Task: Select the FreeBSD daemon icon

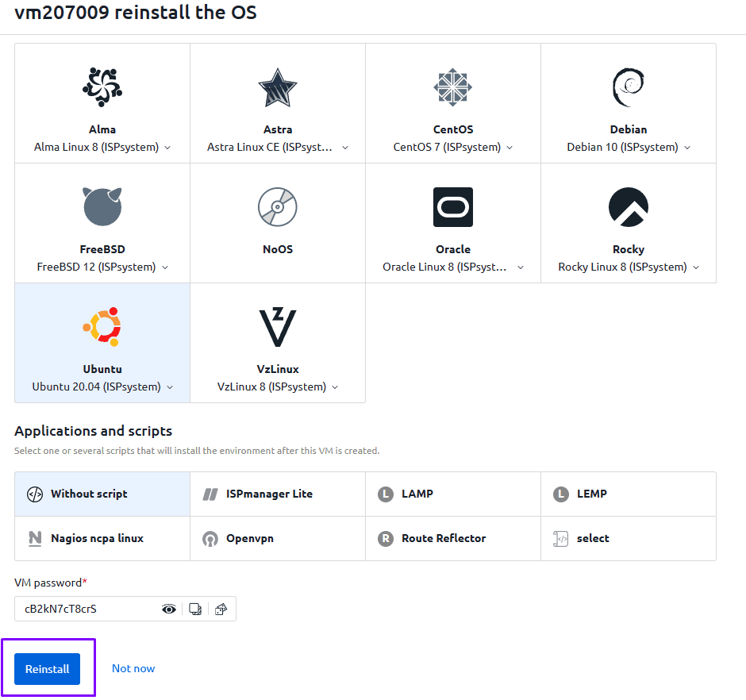Action: pos(102,207)
